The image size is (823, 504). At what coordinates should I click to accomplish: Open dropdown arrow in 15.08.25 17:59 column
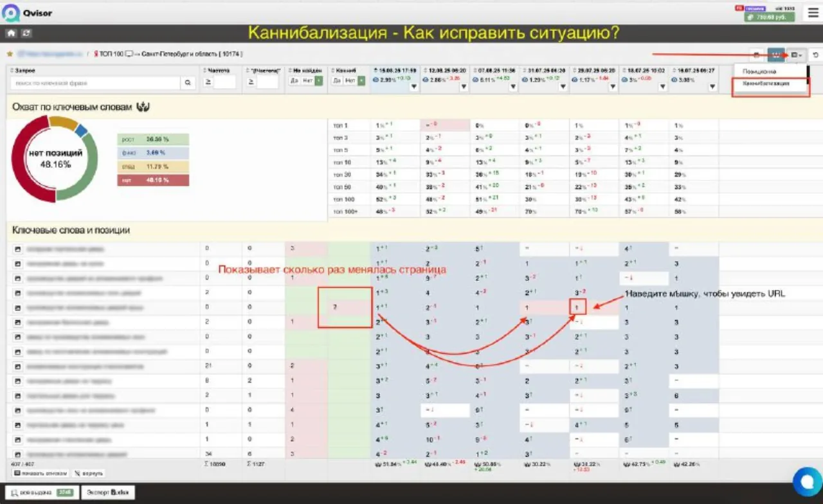pos(413,87)
